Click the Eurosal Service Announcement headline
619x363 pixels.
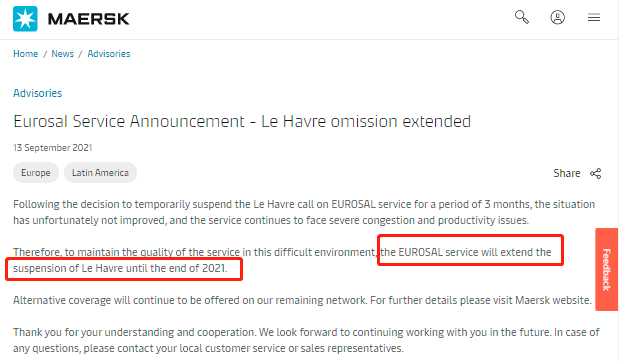click(242, 121)
